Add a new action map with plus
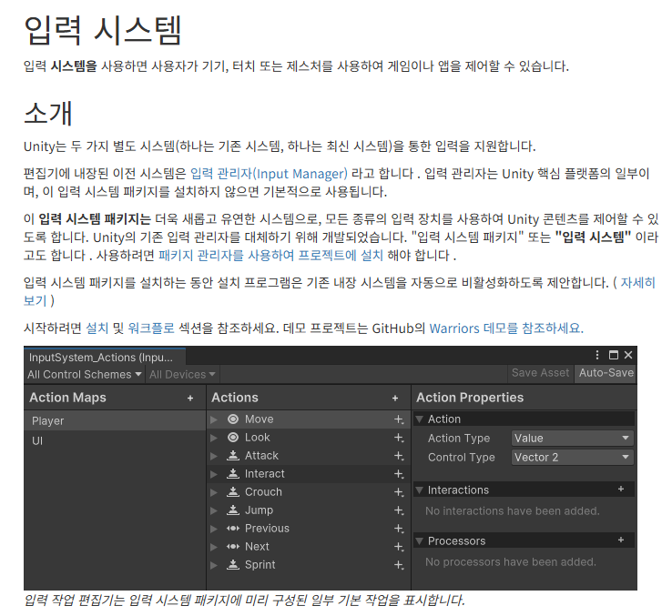672x616 pixels. (x=190, y=399)
